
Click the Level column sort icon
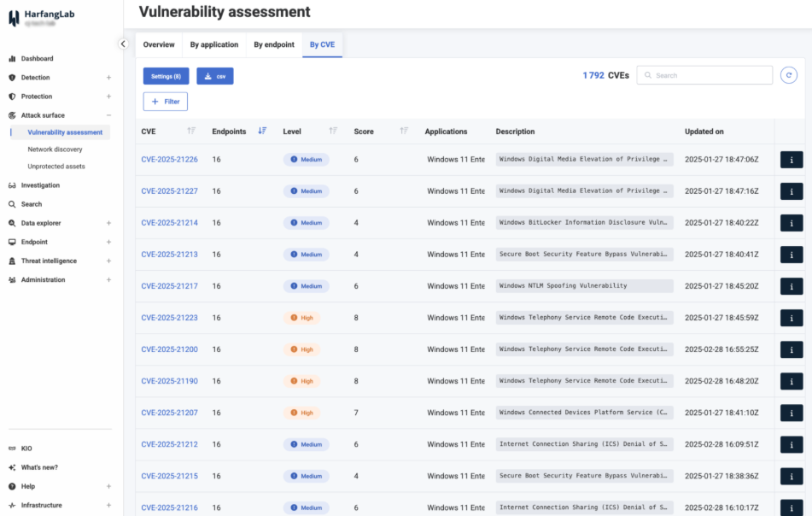point(334,131)
